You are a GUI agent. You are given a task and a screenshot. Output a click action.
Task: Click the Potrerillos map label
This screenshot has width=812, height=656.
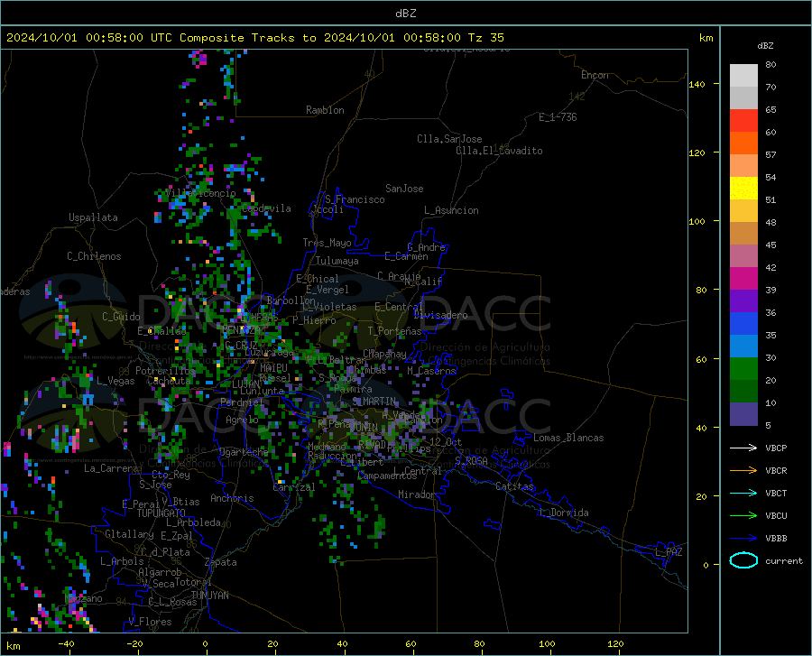[x=165, y=371]
